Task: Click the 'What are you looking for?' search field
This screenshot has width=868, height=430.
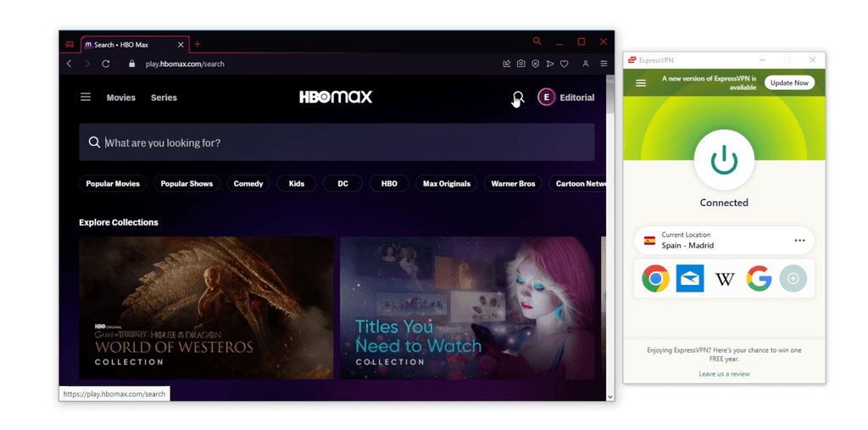Action: click(x=337, y=142)
